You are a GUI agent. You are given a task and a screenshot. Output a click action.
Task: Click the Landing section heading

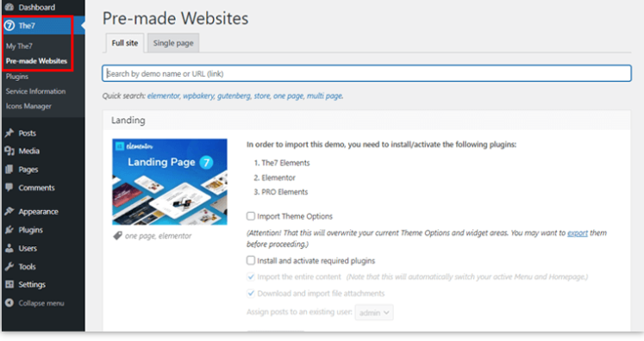click(x=128, y=121)
